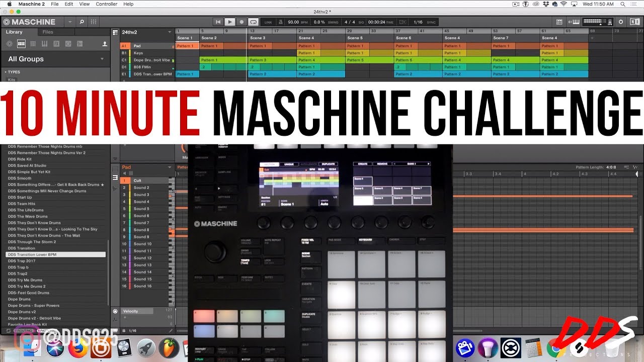644x362 pixels.
Task: Select the Pattern 5 clip
Action: click(369, 60)
